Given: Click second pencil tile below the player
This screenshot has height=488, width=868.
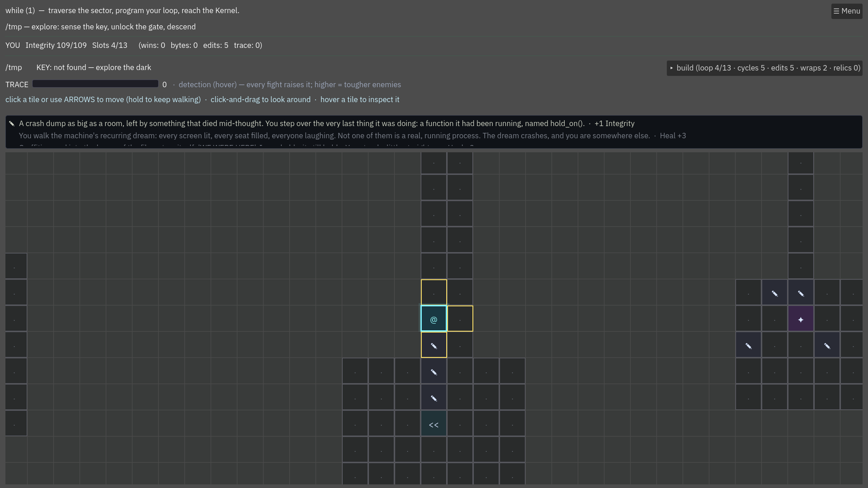Looking at the screenshot, I should tap(434, 371).
